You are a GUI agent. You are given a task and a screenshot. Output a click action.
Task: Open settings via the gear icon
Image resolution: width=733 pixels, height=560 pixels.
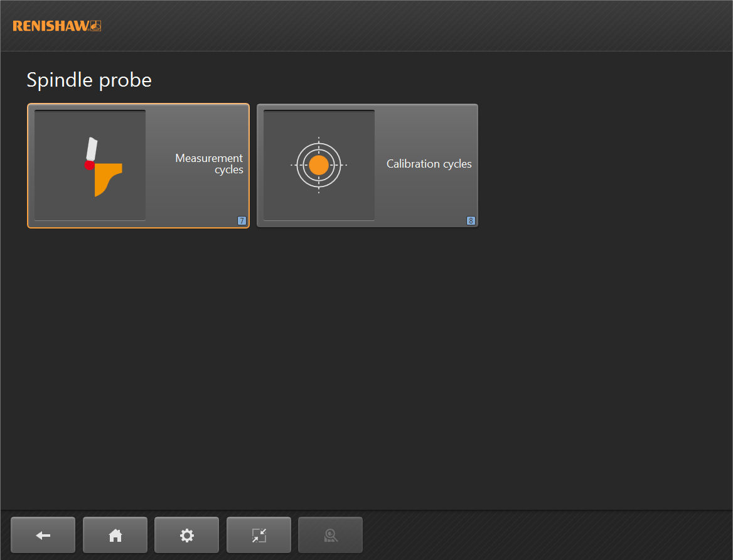pos(186,535)
